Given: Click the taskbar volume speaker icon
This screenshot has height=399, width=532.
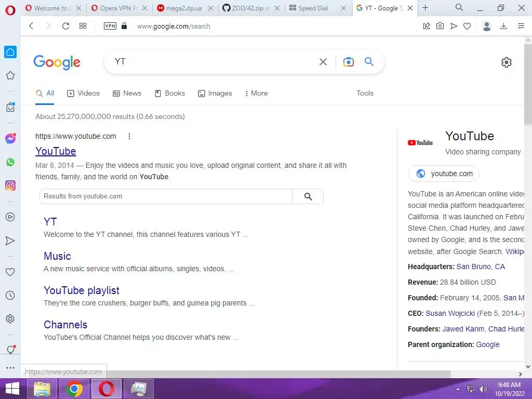Looking at the screenshot, I should 483,389.
